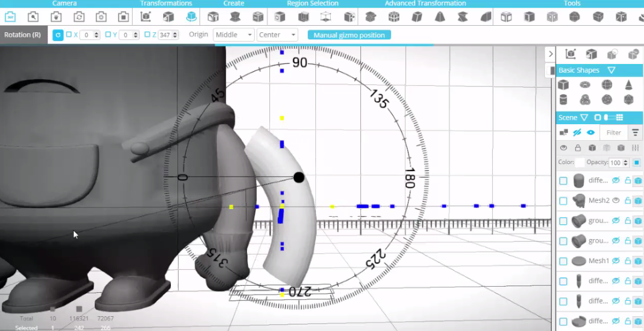Image resolution: width=644 pixels, height=331 pixels.
Task: Click the object Color swatch
Action: click(579, 162)
